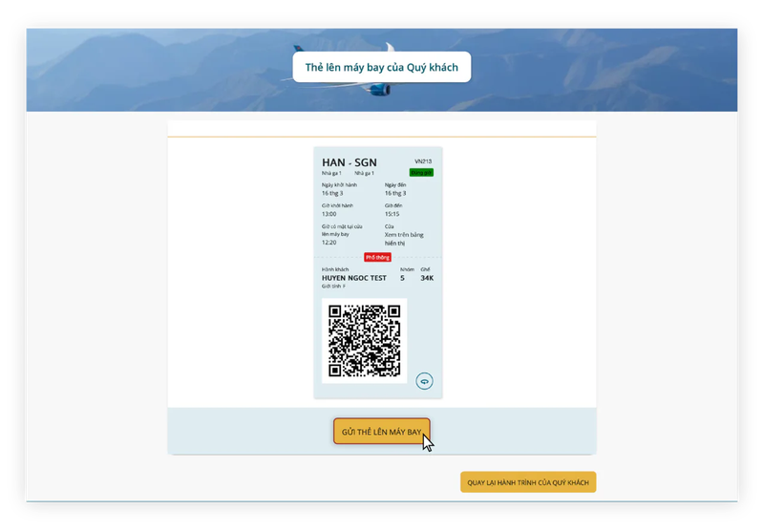Click the red 'Phổ thông' class badge
This screenshot has height=532, width=764.
tap(377, 257)
